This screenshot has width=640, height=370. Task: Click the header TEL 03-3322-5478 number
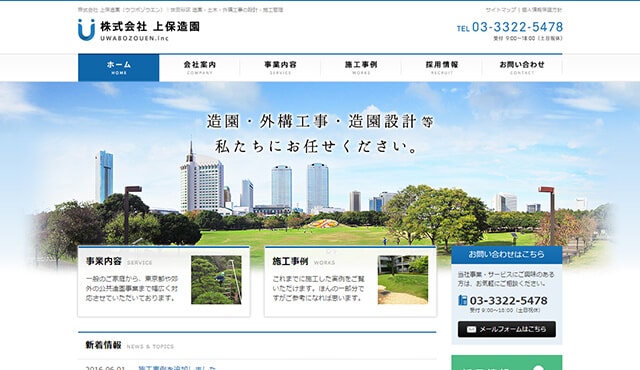pos(510,27)
